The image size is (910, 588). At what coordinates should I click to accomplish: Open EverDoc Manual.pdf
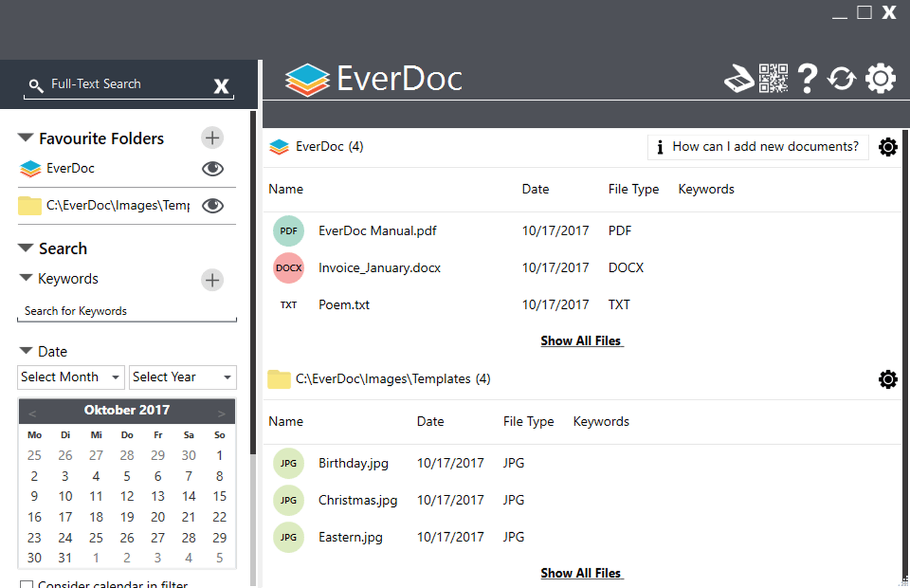[x=377, y=231]
